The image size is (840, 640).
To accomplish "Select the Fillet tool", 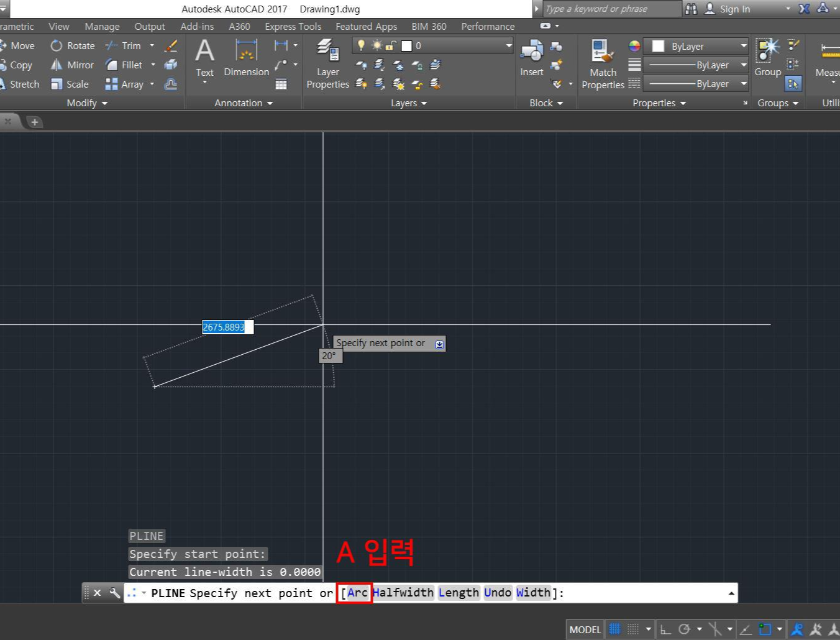I will (x=124, y=65).
